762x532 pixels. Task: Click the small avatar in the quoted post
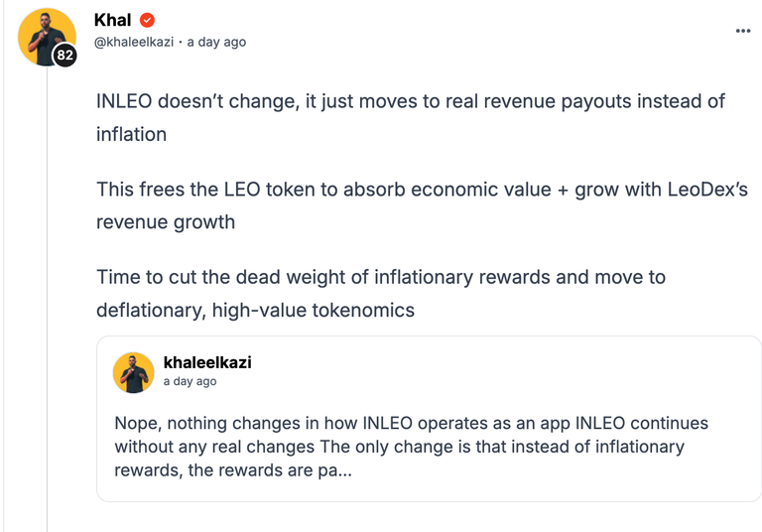click(134, 373)
